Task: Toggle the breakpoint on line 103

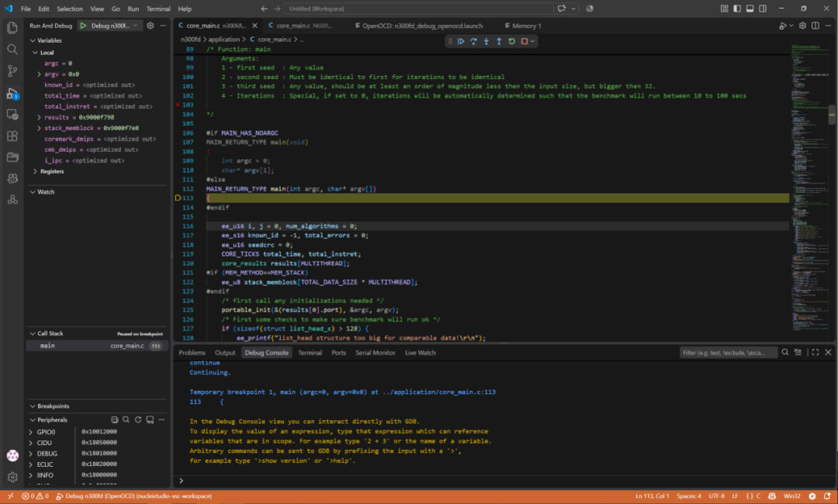Action: (x=178, y=105)
